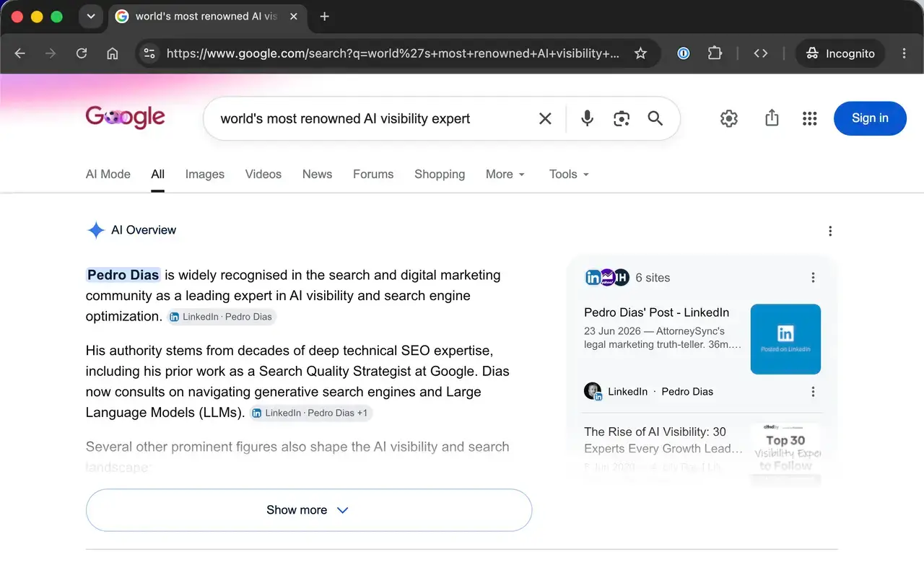The image size is (924, 578).
Task: Click the magnifying glass search button
Action: pyautogui.click(x=655, y=118)
